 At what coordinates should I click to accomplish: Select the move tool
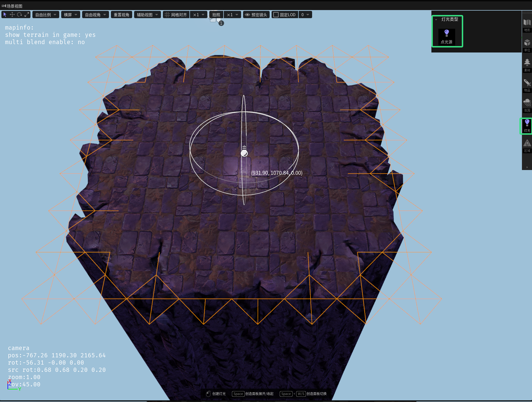click(x=12, y=15)
